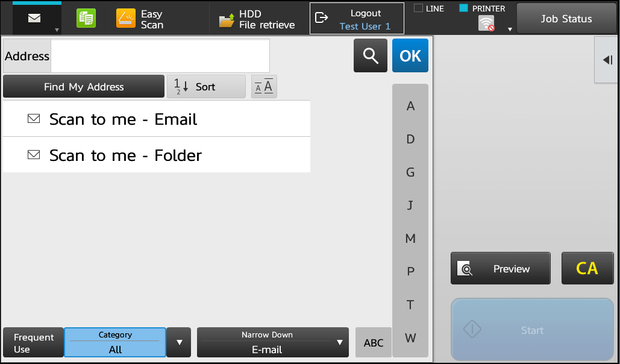Open the Narrow Down E-mail dropdown
The height and width of the screenshot is (364, 620).
(x=272, y=342)
